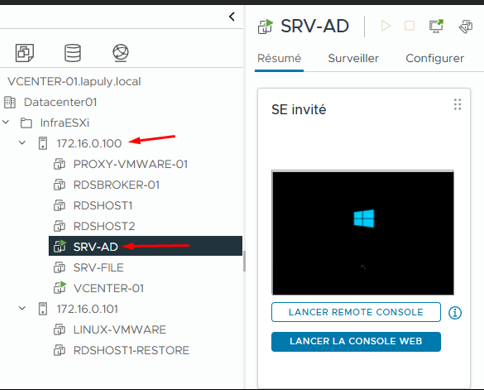
Task: Select host 172.16.0.100
Action: pyautogui.click(x=89, y=143)
